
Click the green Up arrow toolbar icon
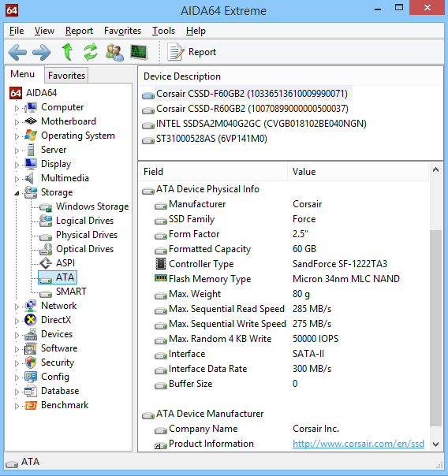[x=67, y=52]
